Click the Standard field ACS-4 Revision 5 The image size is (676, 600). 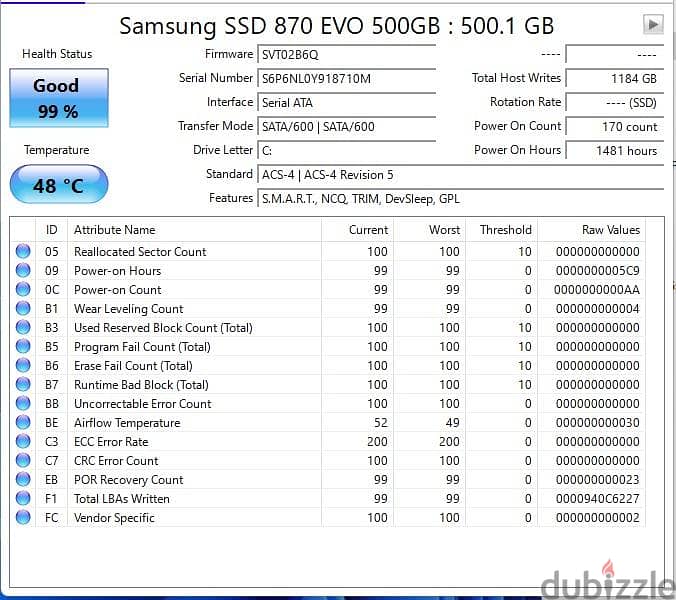click(x=460, y=175)
